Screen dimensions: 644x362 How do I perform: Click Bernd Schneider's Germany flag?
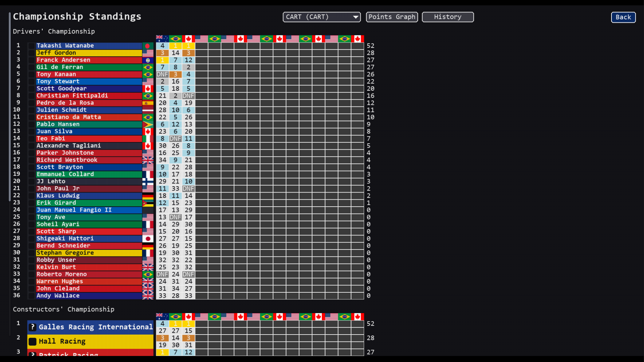(x=148, y=246)
